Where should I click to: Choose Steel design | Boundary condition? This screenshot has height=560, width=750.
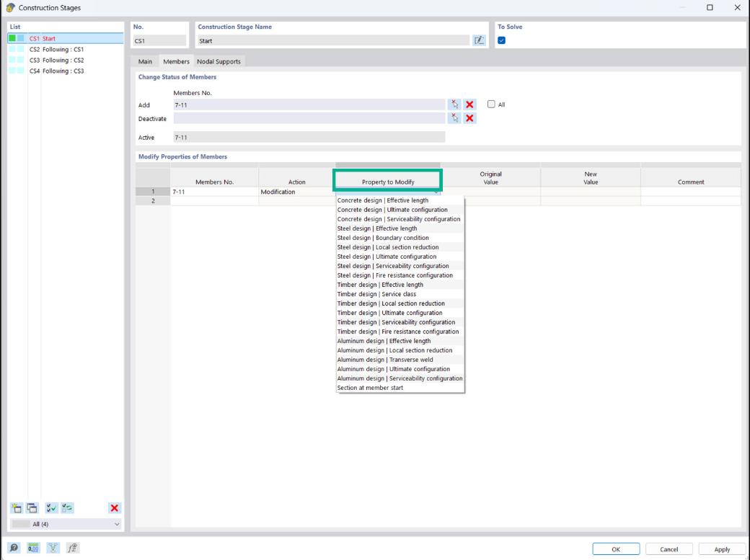coord(400,238)
